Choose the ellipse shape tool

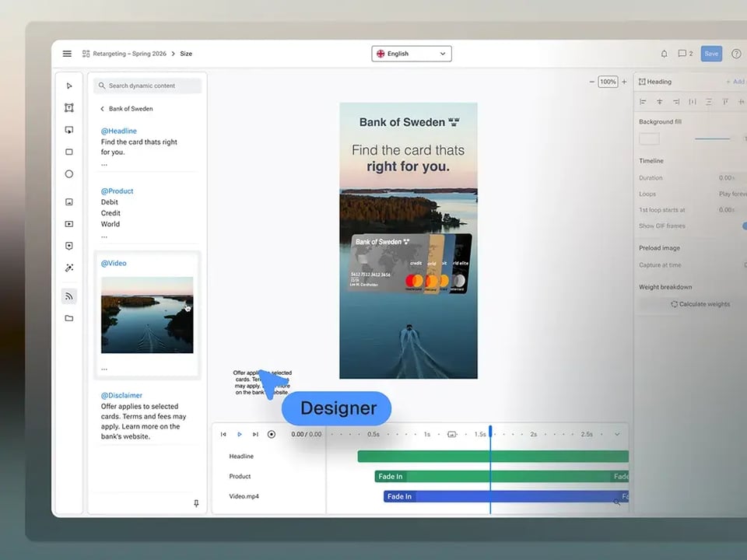pos(69,174)
